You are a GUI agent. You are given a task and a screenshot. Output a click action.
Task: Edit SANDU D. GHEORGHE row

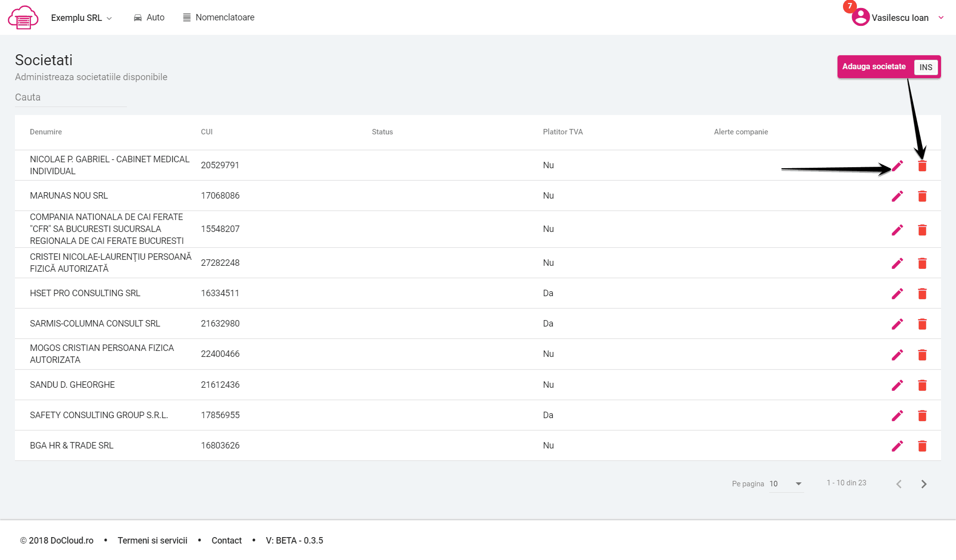click(x=897, y=385)
